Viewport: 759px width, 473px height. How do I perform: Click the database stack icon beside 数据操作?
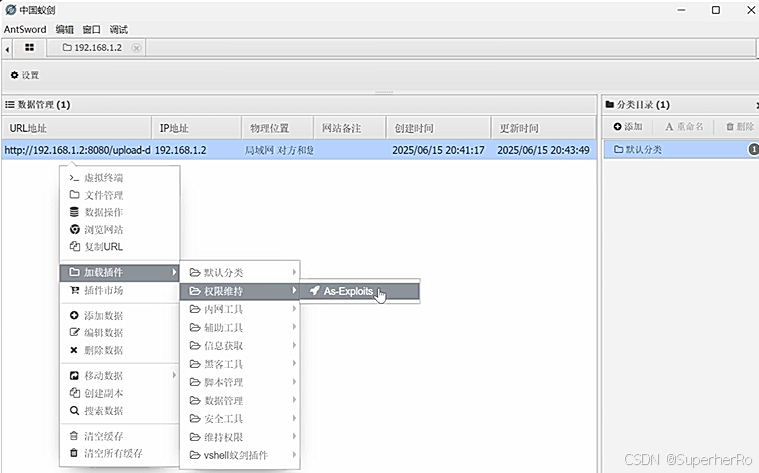point(74,212)
